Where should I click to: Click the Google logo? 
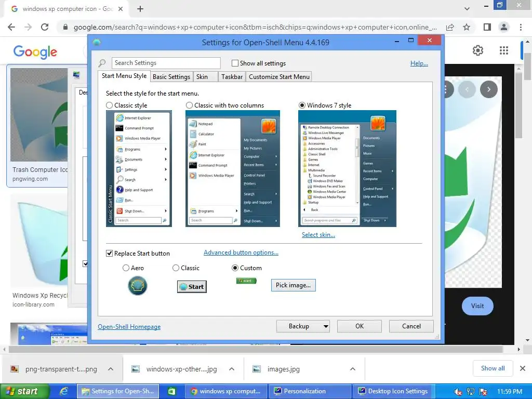[35, 52]
